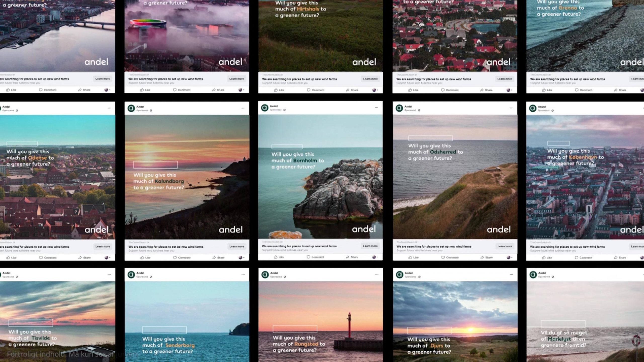Screen dimensions: 644x362
Task: Click Learn more on Bornholm ad
Action: coord(370,246)
